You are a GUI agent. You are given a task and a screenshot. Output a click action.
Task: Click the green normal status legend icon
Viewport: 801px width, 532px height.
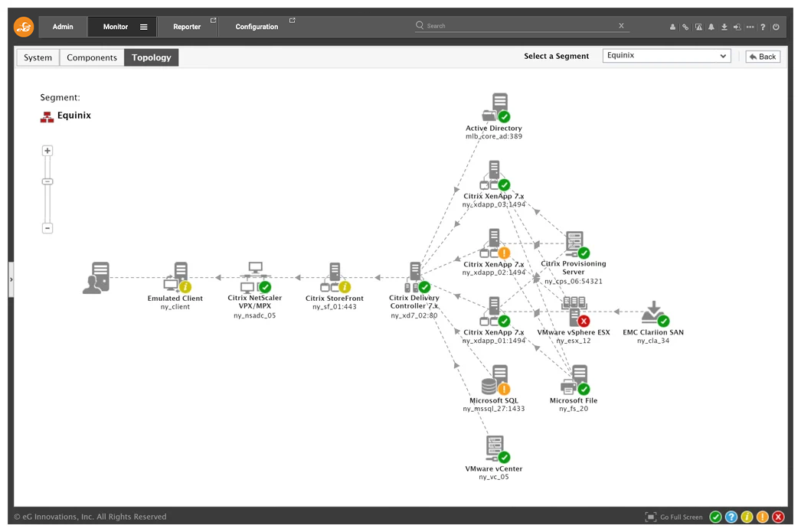pyautogui.click(x=716, y=517)
